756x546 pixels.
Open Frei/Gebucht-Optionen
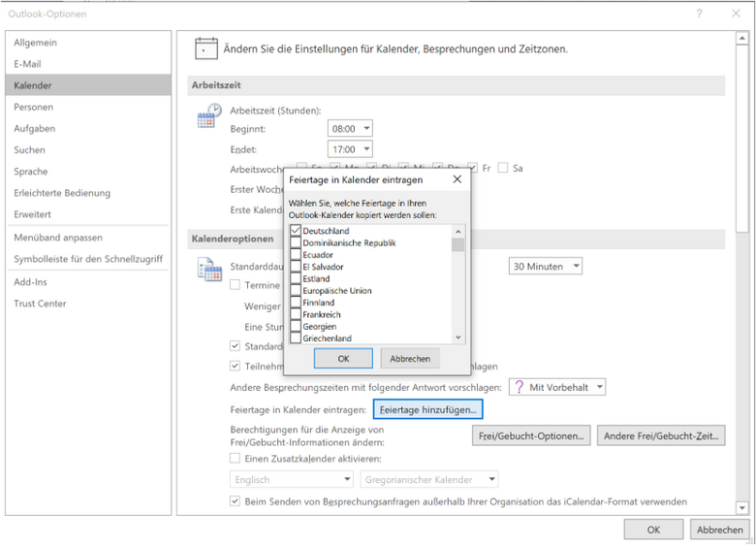(x=531, y=435)
